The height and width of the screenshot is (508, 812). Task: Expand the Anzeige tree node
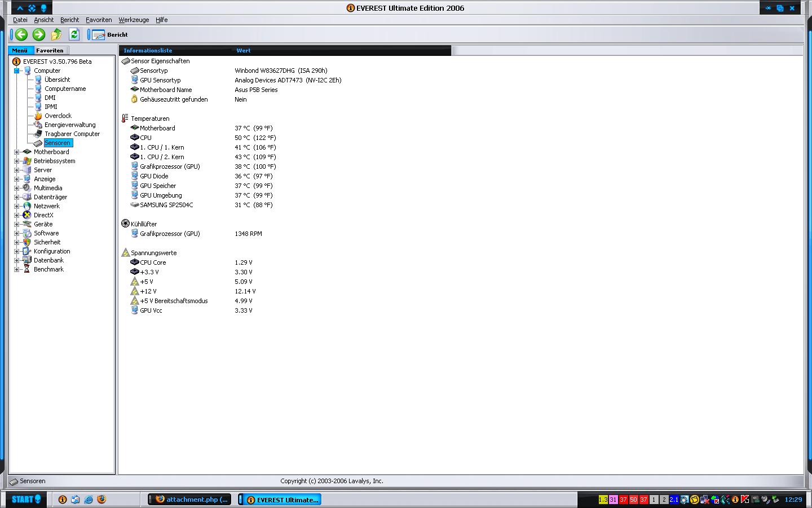click(17, 179)
